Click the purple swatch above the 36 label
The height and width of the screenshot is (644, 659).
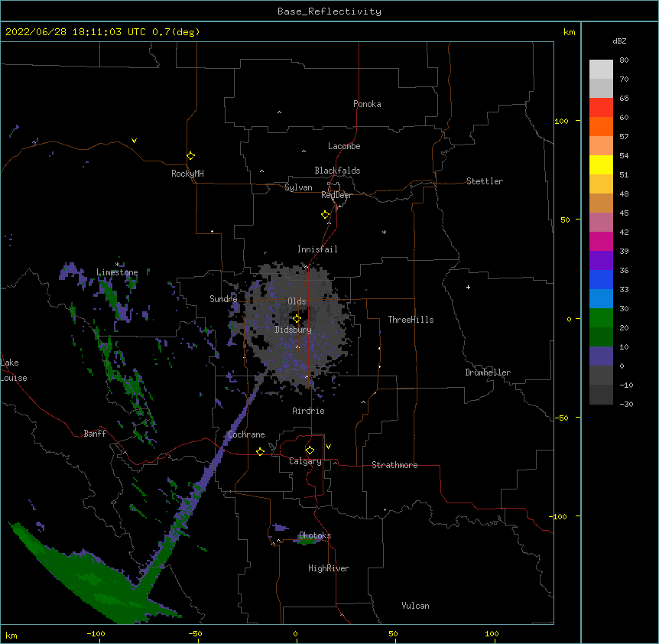click(x=601, y=260)
